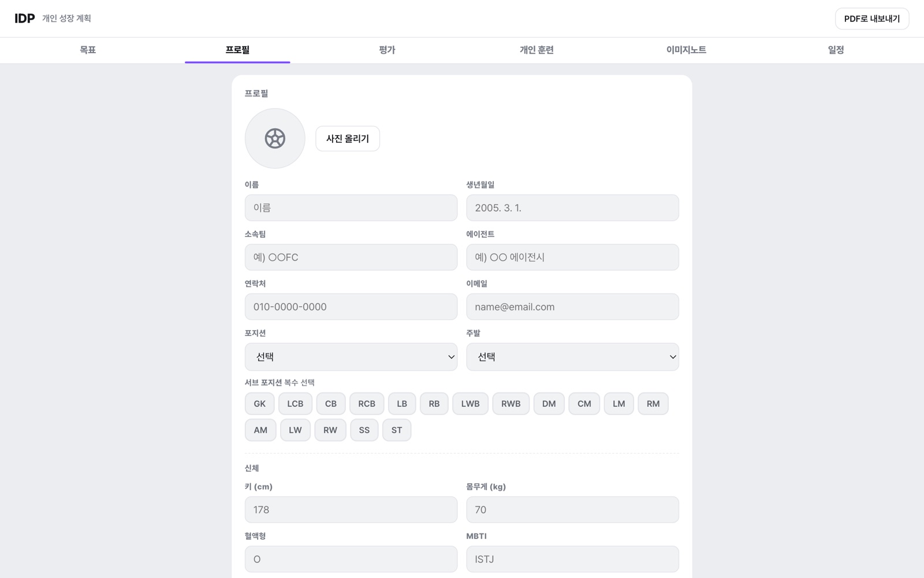Select the LWB sub-position chip
The height and width of the screenshot is (578, 924).
point(470,403)
